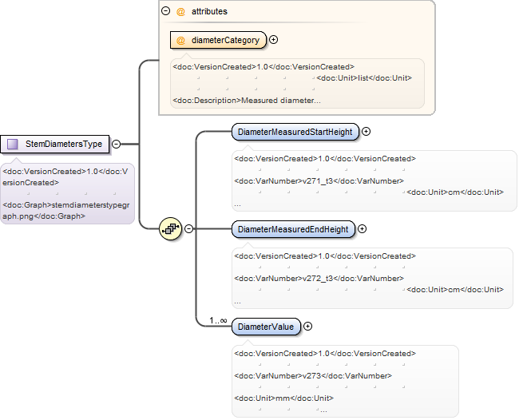Click the doc:Unit list annotation

tap(364, 78)
